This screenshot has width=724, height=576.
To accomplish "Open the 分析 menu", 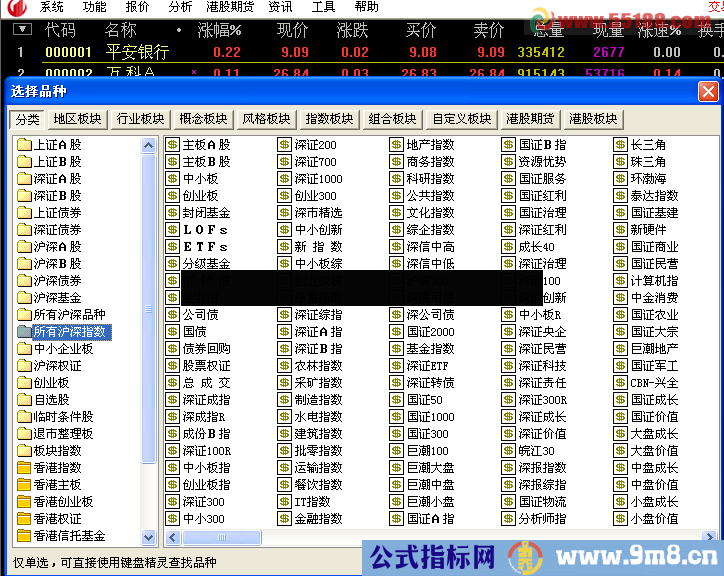I will pos(180,7).
